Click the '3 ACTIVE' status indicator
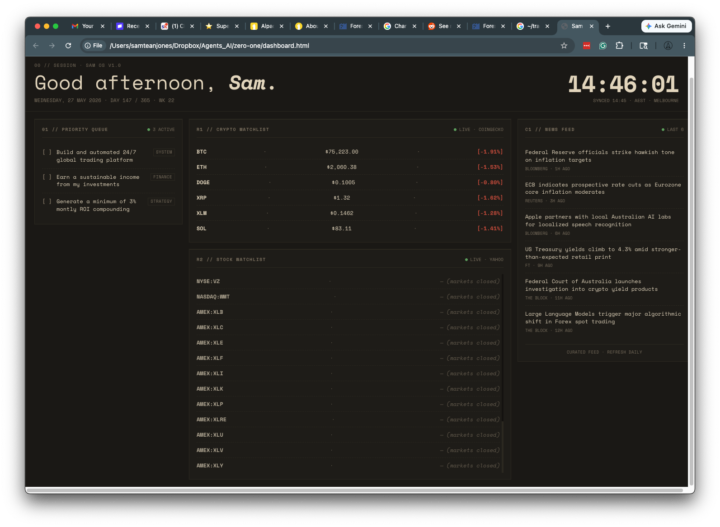The height and width of the screenshot is (527, 720). (x=161, y=129)
